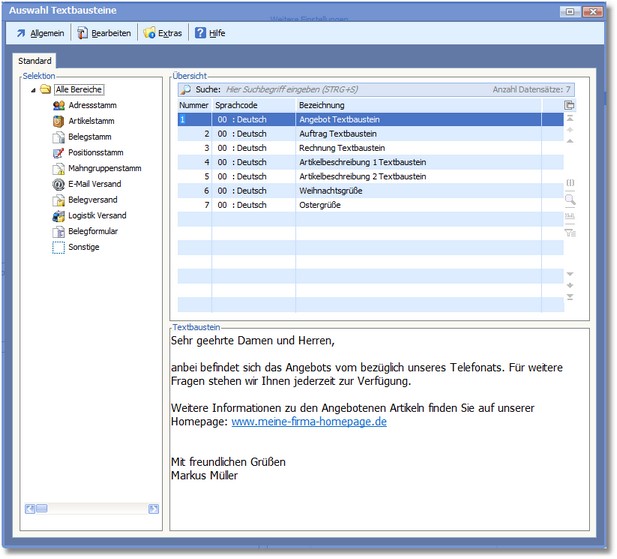Select Logistik Versand in the tree
The height and width of the screenshot is (559, 617).
97,215
